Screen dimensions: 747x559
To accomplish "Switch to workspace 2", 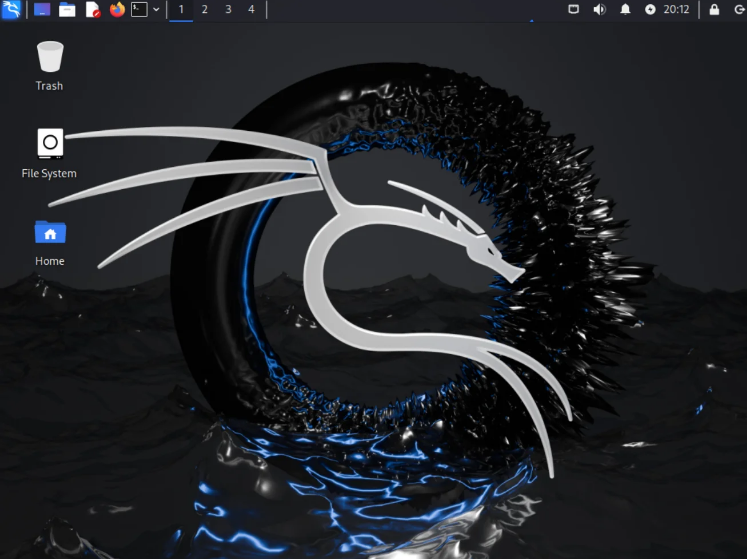I will [x=204, y=10].
